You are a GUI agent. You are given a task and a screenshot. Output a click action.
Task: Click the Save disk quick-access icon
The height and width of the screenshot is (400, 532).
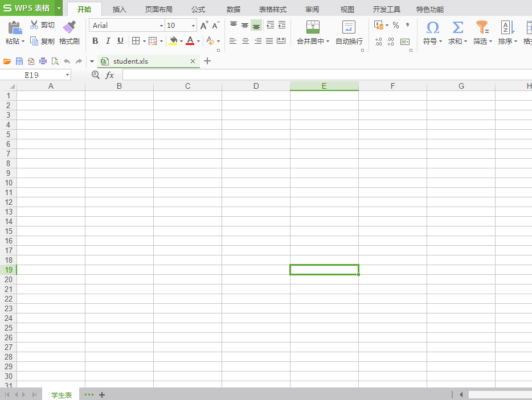(19, 61)
